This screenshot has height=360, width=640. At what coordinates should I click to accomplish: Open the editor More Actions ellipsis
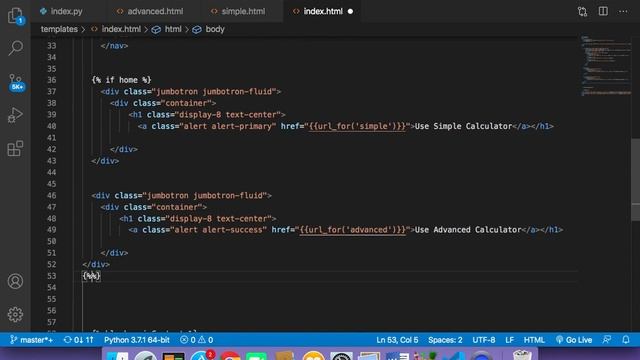point(623,11)
